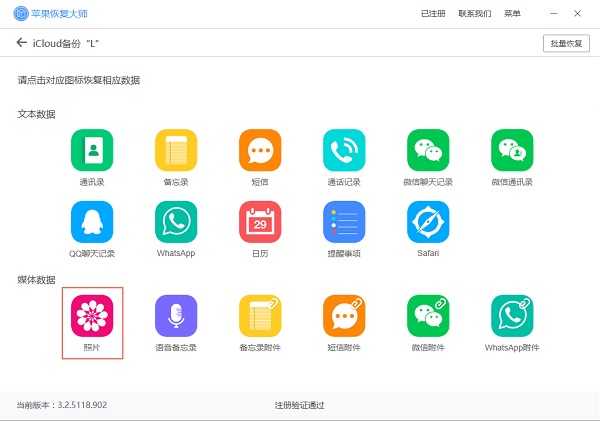Click the 批量恢复 batch recovery button

coord(566,43)
